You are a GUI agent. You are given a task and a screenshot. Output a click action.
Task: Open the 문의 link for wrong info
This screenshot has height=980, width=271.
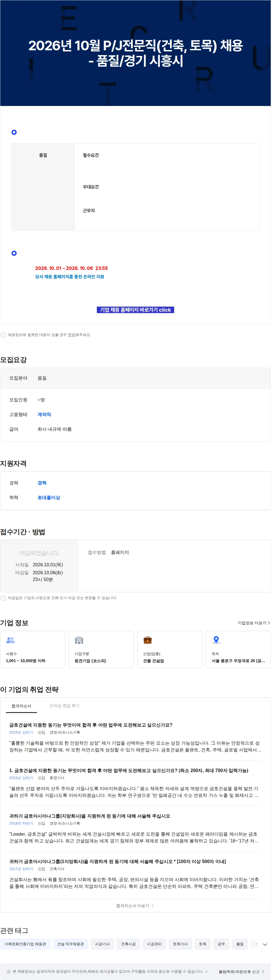point(71,335)
